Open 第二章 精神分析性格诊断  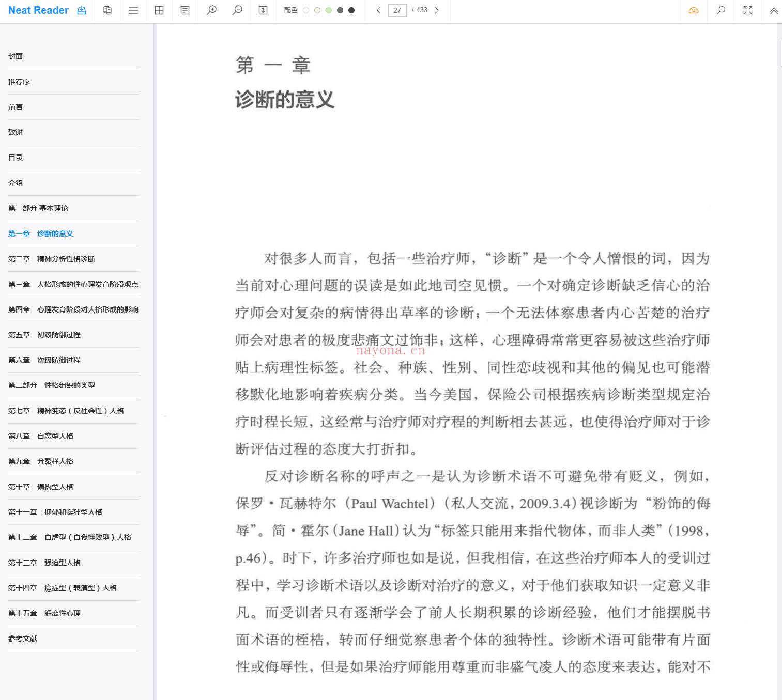(x=52, y=259)
